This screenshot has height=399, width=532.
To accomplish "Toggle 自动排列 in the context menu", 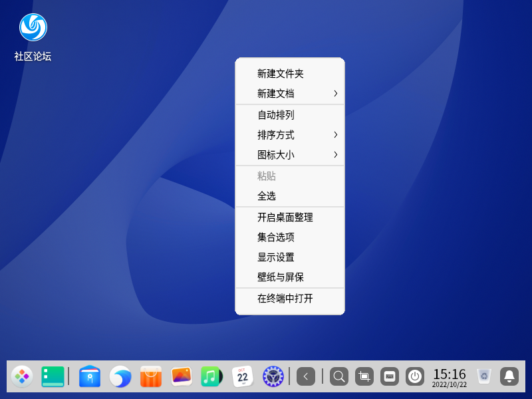I will (x=290, y=115).
